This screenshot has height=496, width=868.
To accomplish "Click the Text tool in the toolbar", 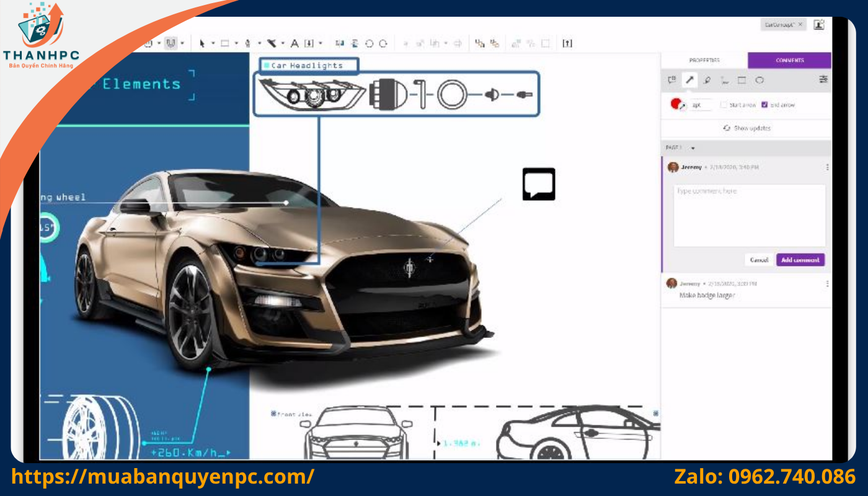I will click(x=294, y=43).
